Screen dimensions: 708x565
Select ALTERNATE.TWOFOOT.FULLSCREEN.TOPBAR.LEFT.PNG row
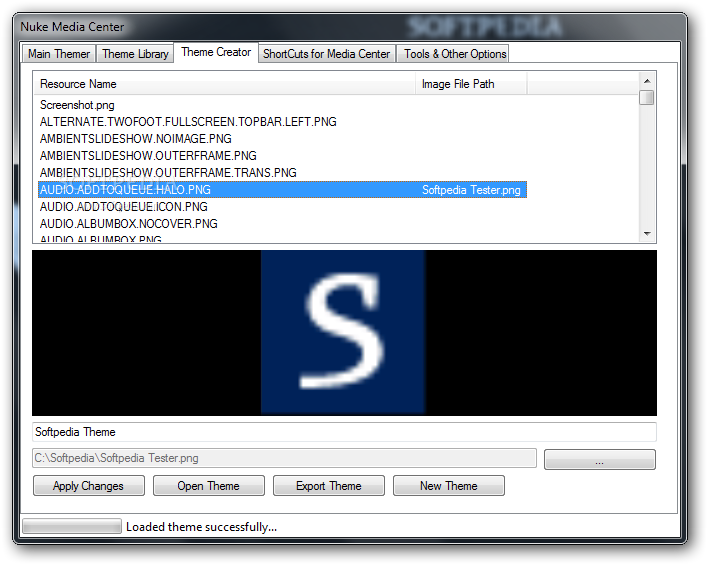[282, 122]
